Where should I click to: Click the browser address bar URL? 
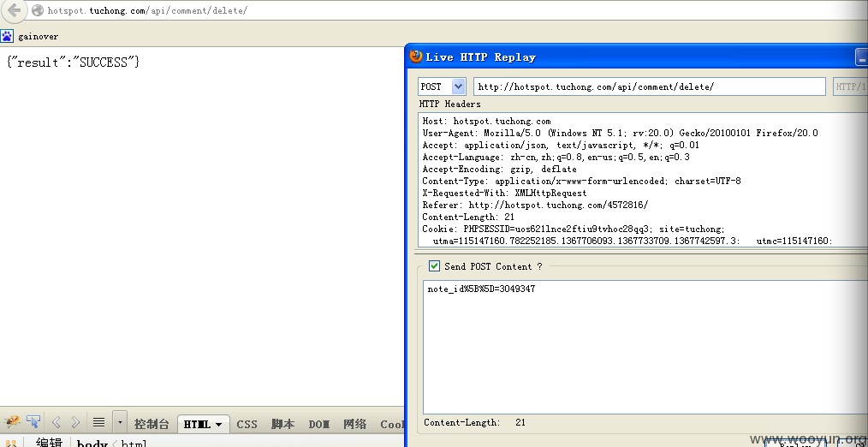pyautogui.click(x=147, y=10)
